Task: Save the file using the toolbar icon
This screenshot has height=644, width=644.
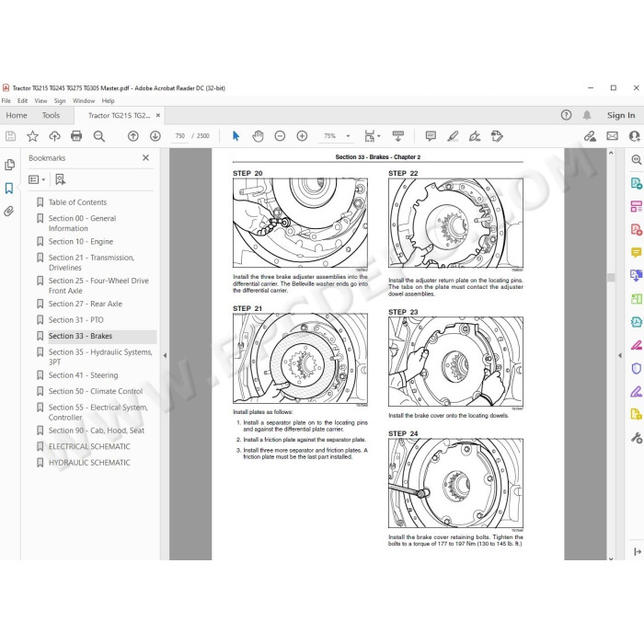Action: pyautogui.click(x=10, y=136)
